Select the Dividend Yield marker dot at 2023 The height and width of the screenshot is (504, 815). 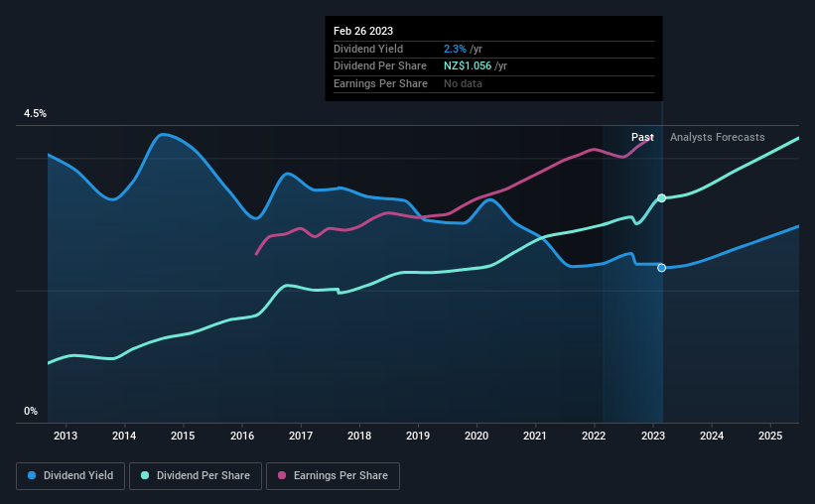pyautogui.click(x=662, y=268)
